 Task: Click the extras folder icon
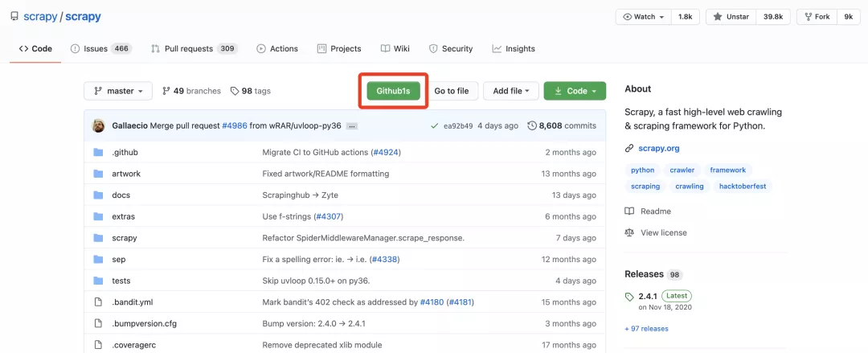99,216
